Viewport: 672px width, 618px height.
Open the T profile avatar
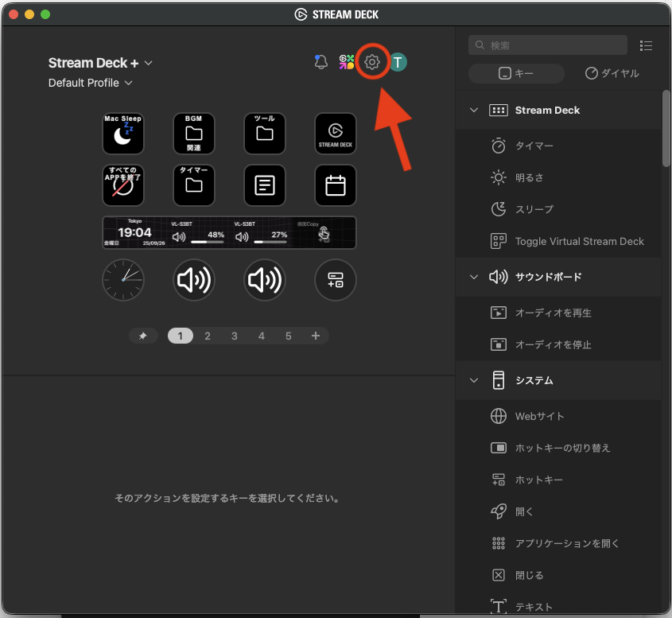coord(398,63)
